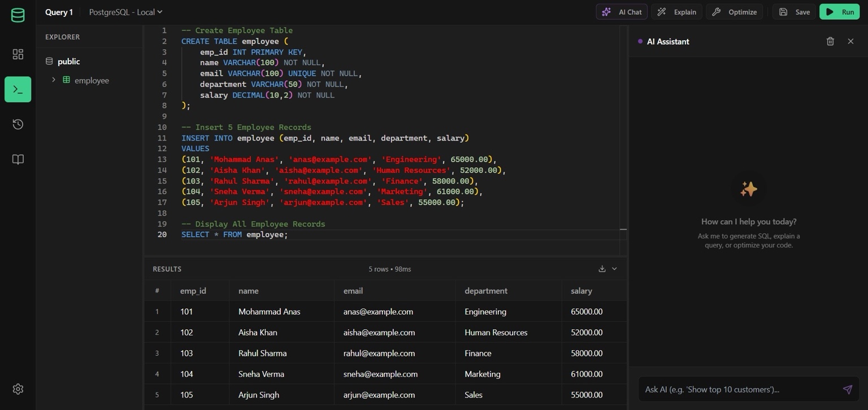Open the PostgreSQL - Local connection dropdown
Viewport: 868px width, 410px height.
tap(125, 12)
